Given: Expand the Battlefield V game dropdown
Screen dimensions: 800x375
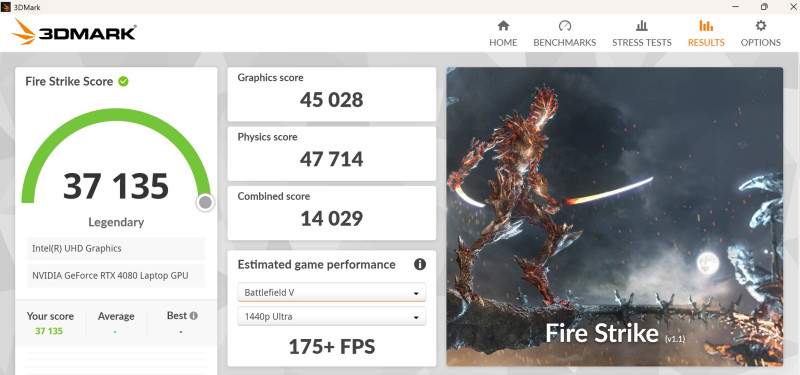Looking at the screenshot, I should click(x=332, y=292).
